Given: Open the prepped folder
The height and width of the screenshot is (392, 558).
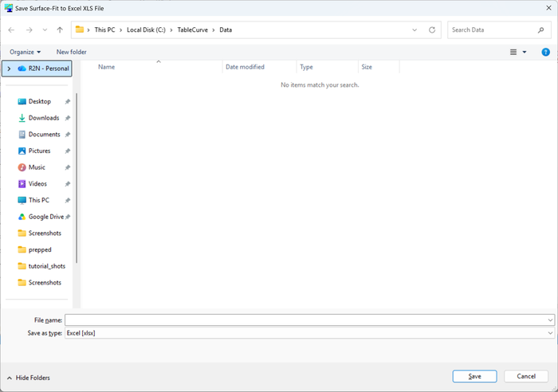Looking at the screenshot, I should point(40,249).
